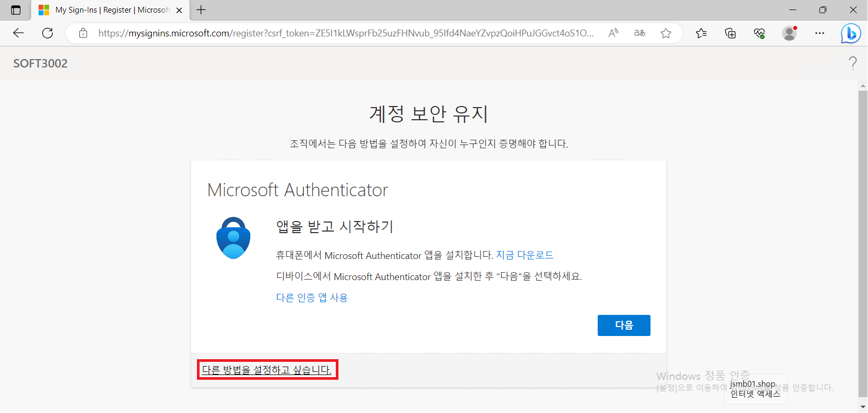
Task: Click the 계정 보안 유지 heading
Action: point(429,114)
